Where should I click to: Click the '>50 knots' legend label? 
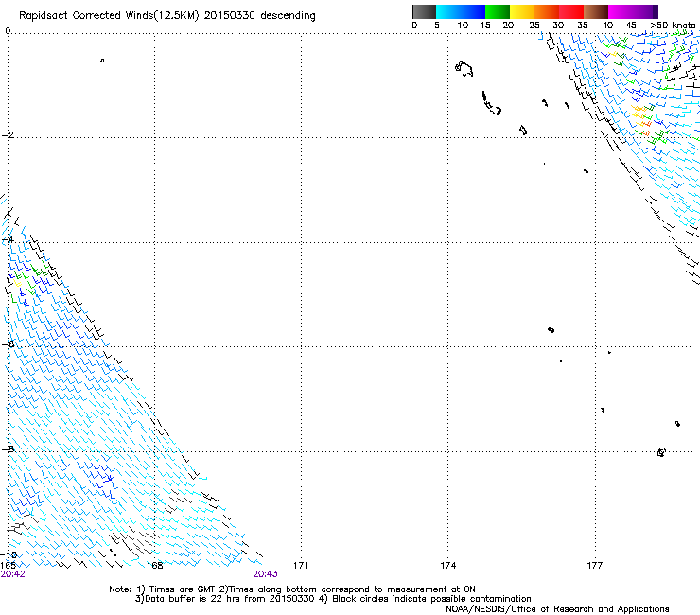[x=673, y=26]
